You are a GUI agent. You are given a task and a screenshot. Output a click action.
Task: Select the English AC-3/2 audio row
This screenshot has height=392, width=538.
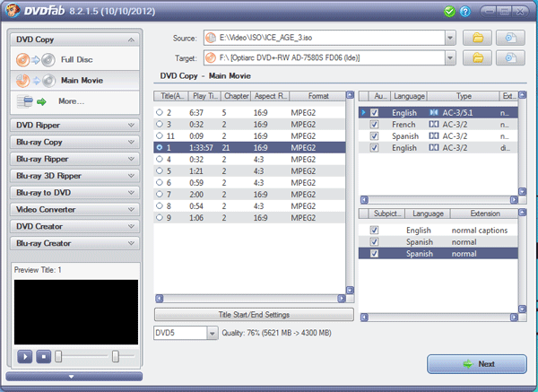[438, 148]
